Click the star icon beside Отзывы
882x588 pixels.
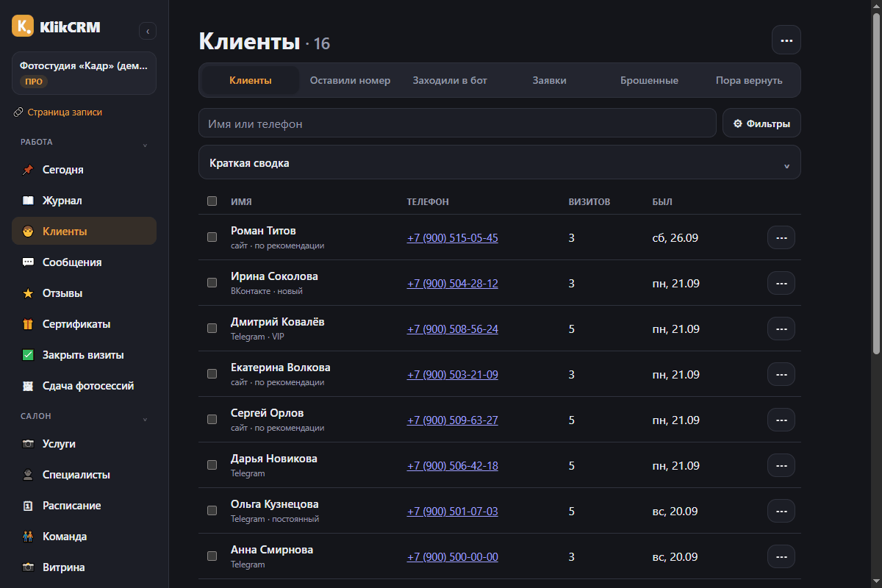[x=28, y=293]
